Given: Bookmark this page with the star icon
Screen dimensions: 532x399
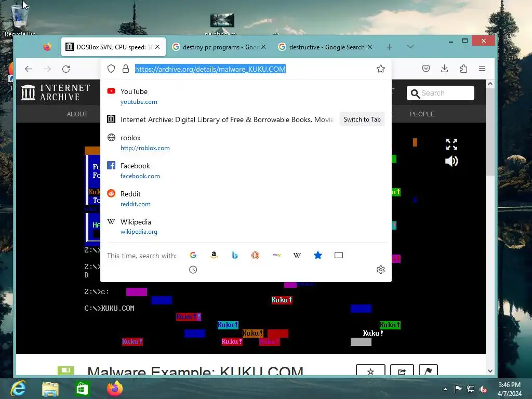Looking at the screenshot, I should click(x=381, y=69).
